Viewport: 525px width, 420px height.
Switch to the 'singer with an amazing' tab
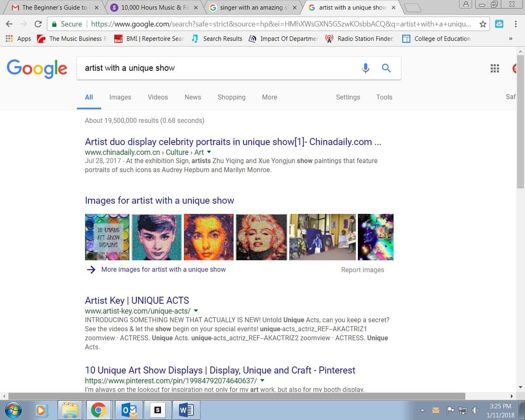[252, 7]
